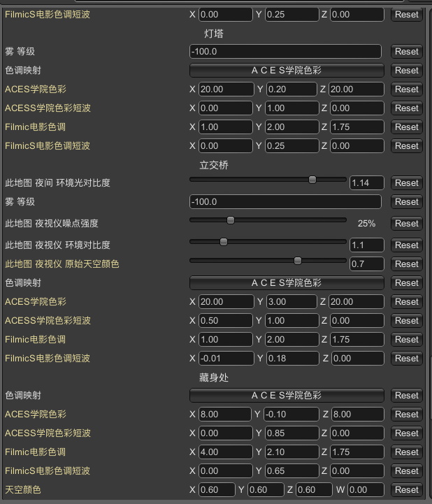The image size is (432, 504).
Task: Reset Filmic电影色调 row in 藏身处 section
Action: [407, 452]
